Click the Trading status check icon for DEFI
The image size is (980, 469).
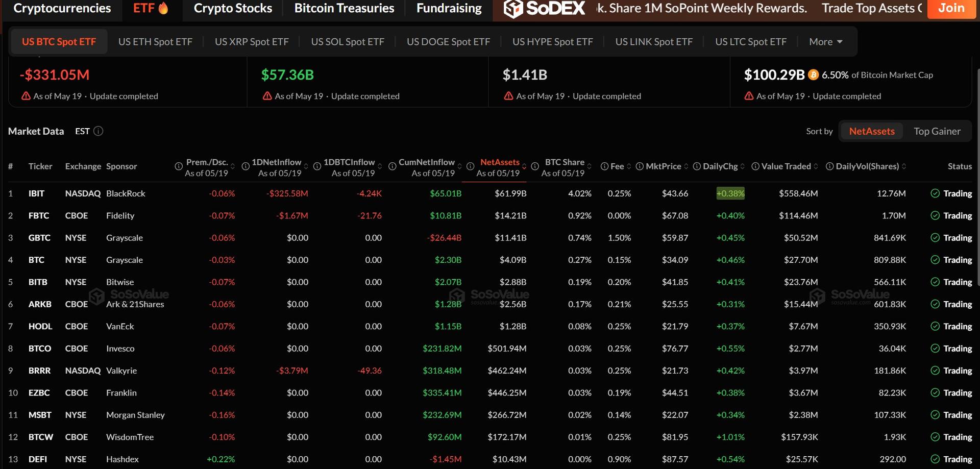(935, 459)
